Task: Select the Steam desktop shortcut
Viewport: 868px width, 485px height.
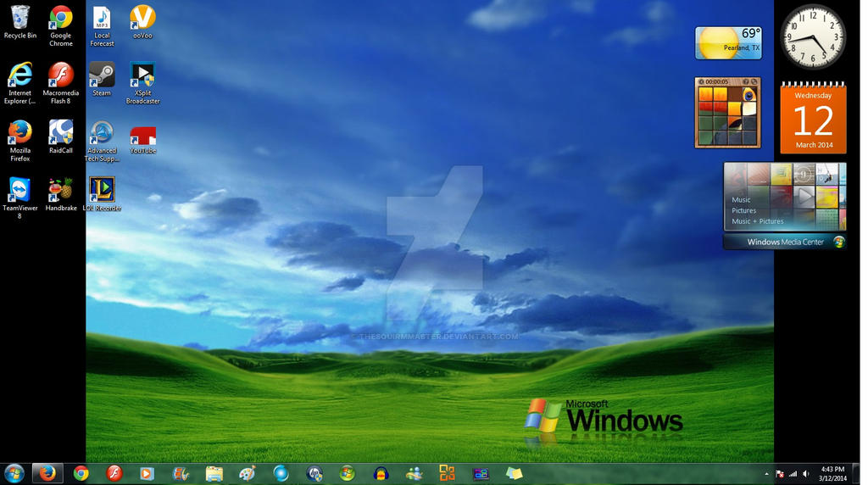Action: tap(102, 79)
